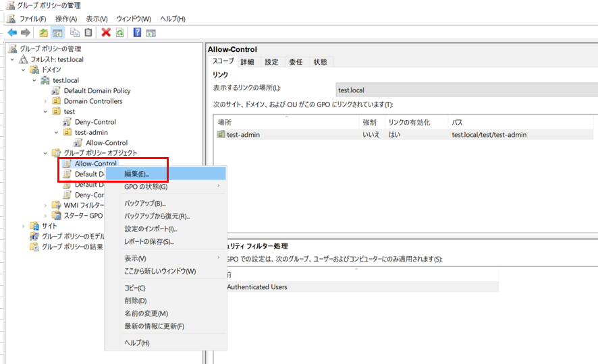Viewport: 598px width, 364px height.
Task: Choose 編集(E)... in the context menu
Action: click(x=165, y=174)
